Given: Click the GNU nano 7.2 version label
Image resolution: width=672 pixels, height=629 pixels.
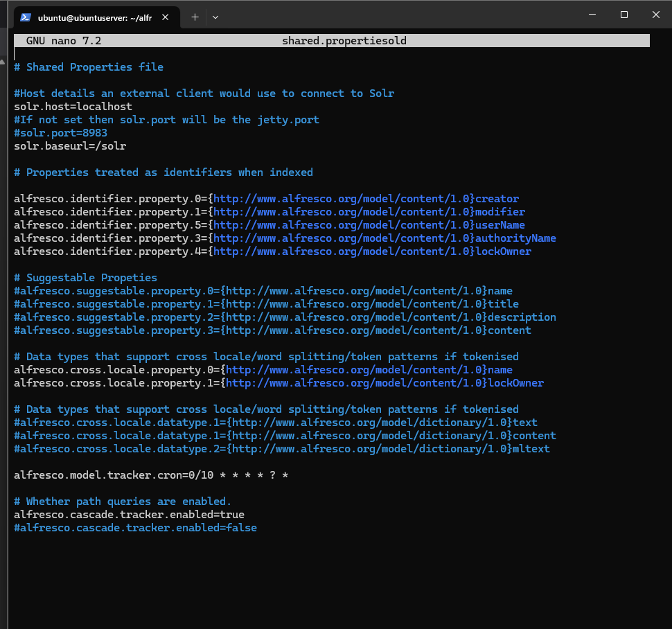Looking at the screenshot, I should [64, 41].
